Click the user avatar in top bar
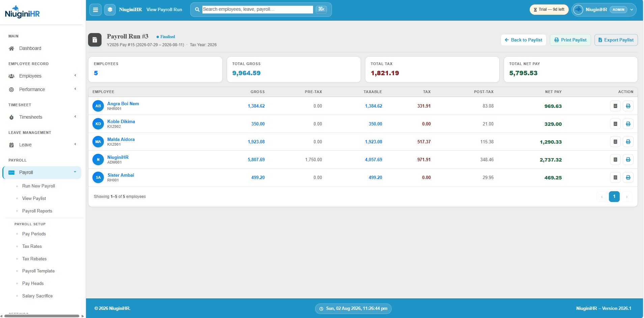 (578, 10)
